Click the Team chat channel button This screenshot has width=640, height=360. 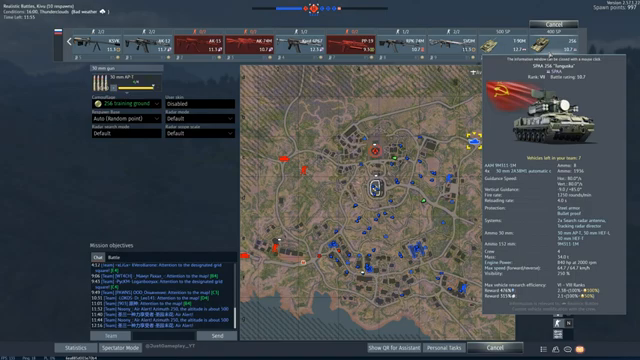pyautogui.click(x=111, y=336)
